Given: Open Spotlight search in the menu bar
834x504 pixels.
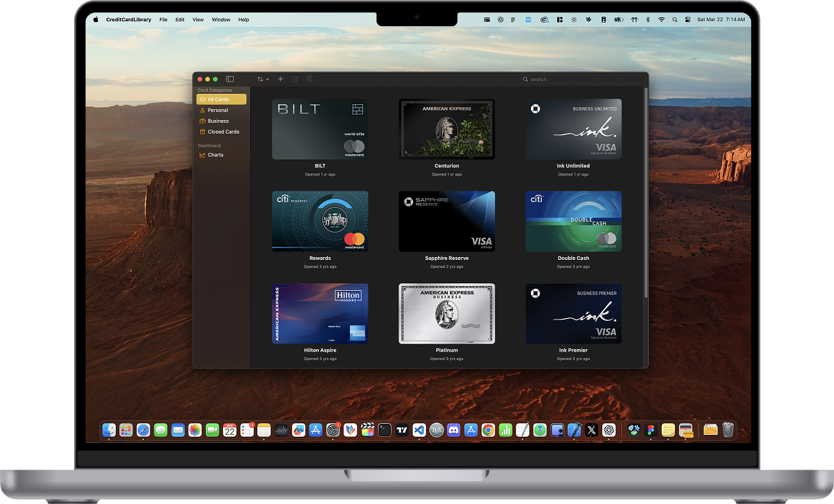Looking at the screenshot, I should point(675,20).
